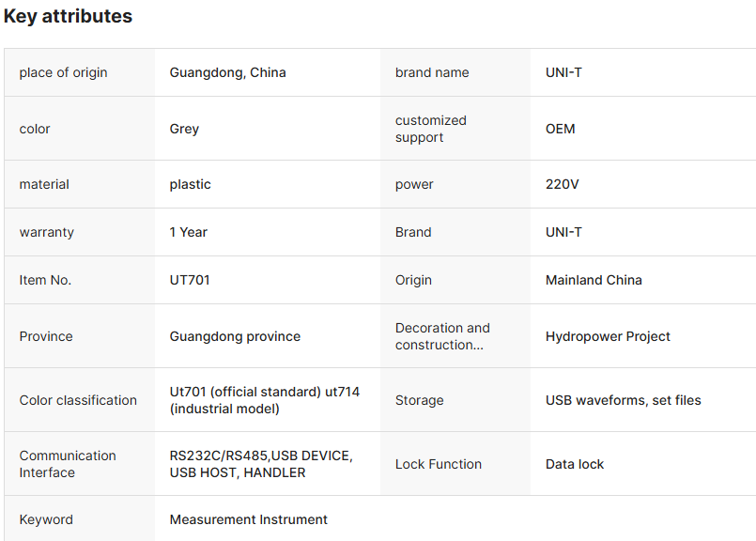Click the 'place of origin' label
Screen dimensions: 756x541
click(63, 72)
